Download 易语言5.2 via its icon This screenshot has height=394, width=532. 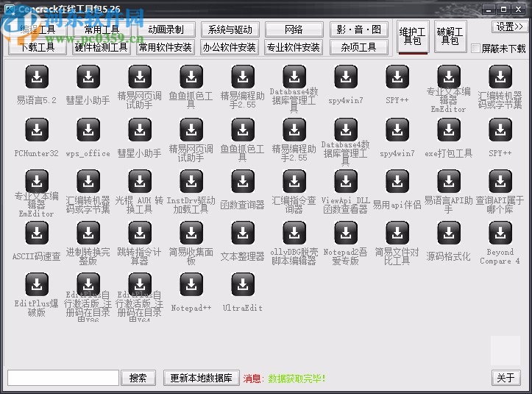click(x=37, y=77)
